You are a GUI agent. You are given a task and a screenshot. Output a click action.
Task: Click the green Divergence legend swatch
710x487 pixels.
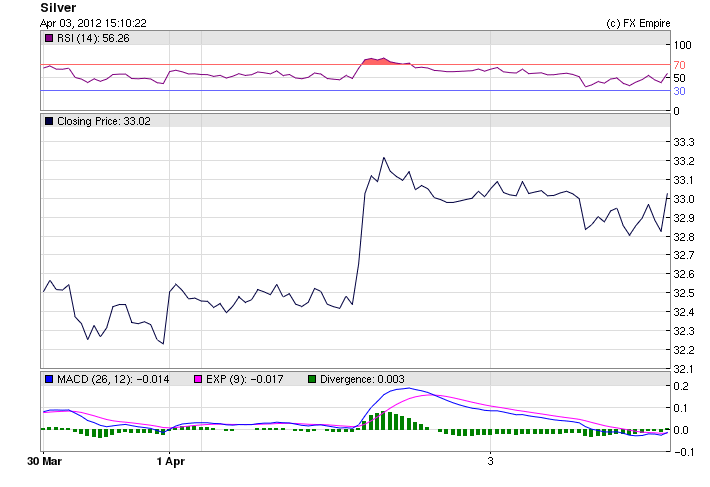coord(312,379)
